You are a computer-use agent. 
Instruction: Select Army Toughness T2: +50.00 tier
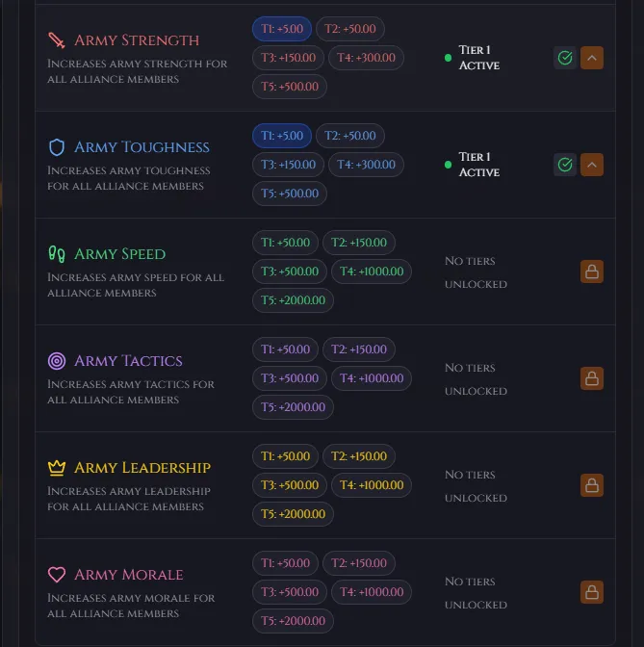tap(349, 136)
